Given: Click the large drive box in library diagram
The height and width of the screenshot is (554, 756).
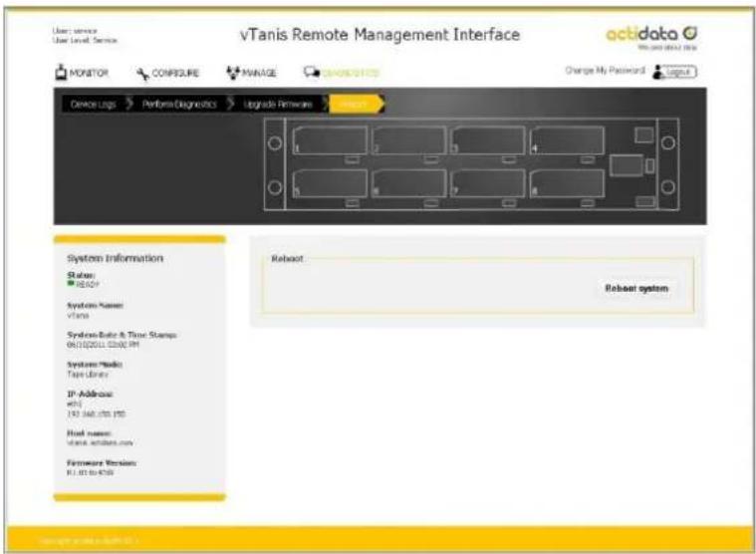Looking at the screenshot, I should (626, 165).
